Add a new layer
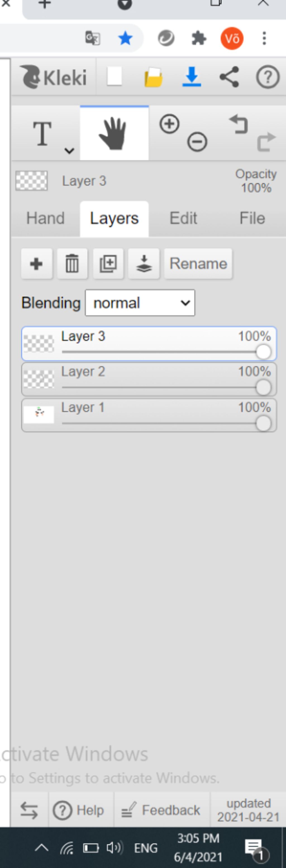This screenshot has width=286, height=868. coord(36,264)
